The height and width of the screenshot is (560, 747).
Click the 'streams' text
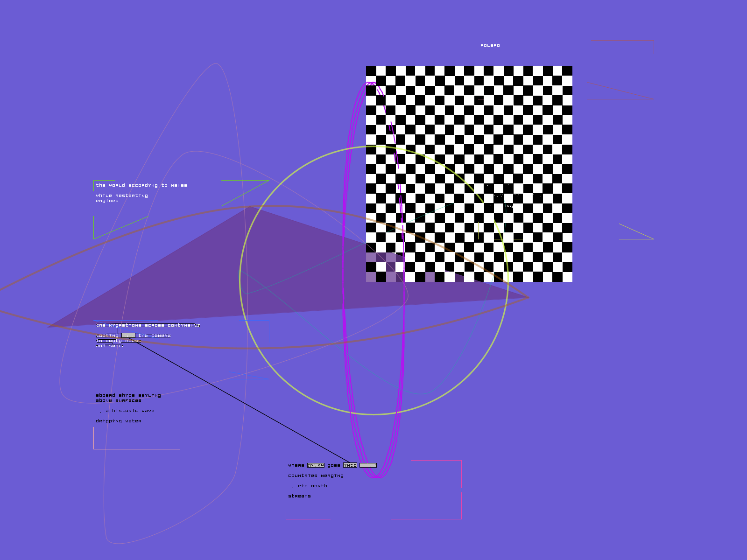pos(299,496)
